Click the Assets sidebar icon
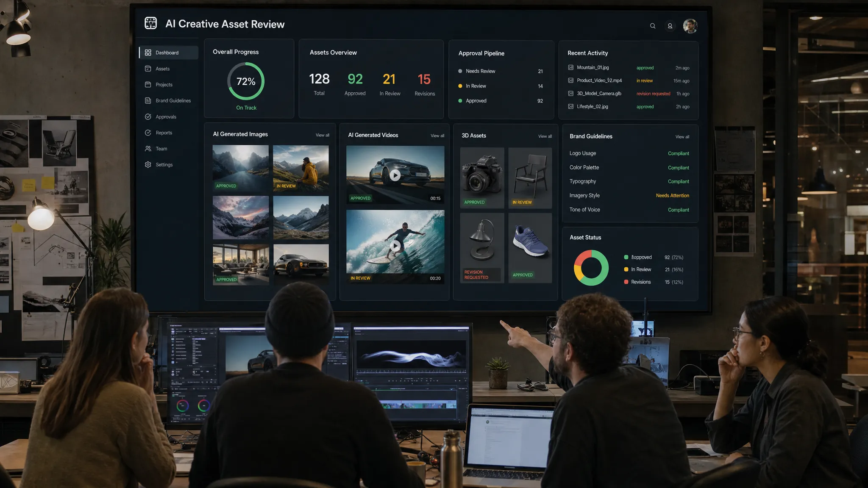The height and width of the screenshot is (488, 868). [148, 69]
